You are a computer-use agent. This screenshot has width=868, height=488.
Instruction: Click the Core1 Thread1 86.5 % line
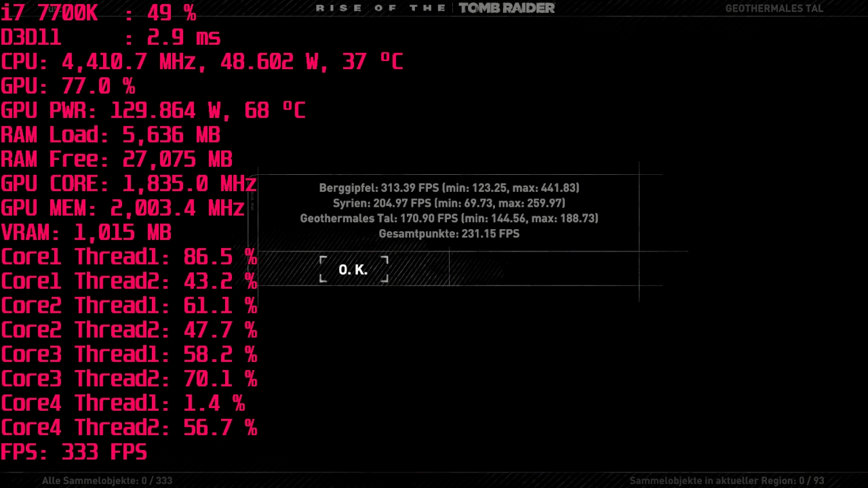point(129,257)
